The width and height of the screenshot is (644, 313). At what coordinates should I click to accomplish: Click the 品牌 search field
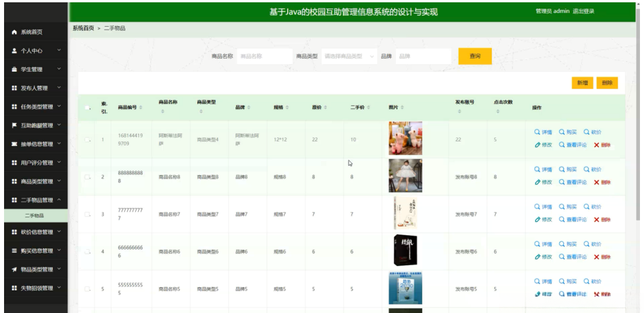click(423, 56)
